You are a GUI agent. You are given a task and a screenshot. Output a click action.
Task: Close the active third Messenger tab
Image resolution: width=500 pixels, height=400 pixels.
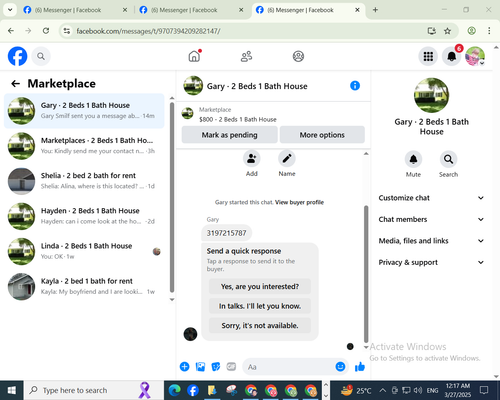point(357,10)
